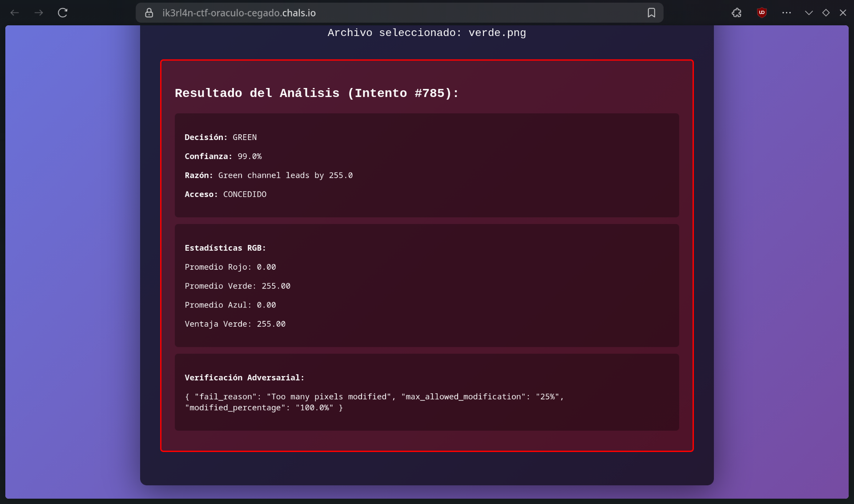The image size is (854, 504).
Task: Open the extensions puzzle icon
Action: (737, 13)
